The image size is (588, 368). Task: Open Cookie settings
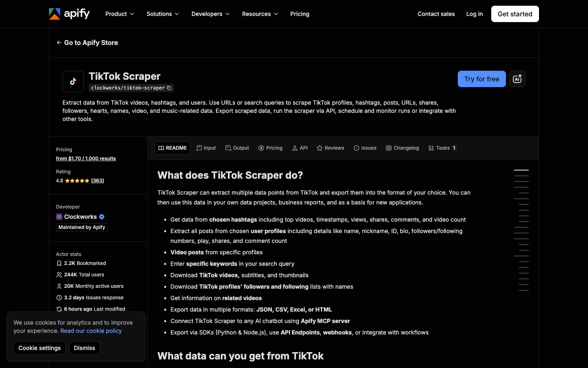tap(40, 348)
